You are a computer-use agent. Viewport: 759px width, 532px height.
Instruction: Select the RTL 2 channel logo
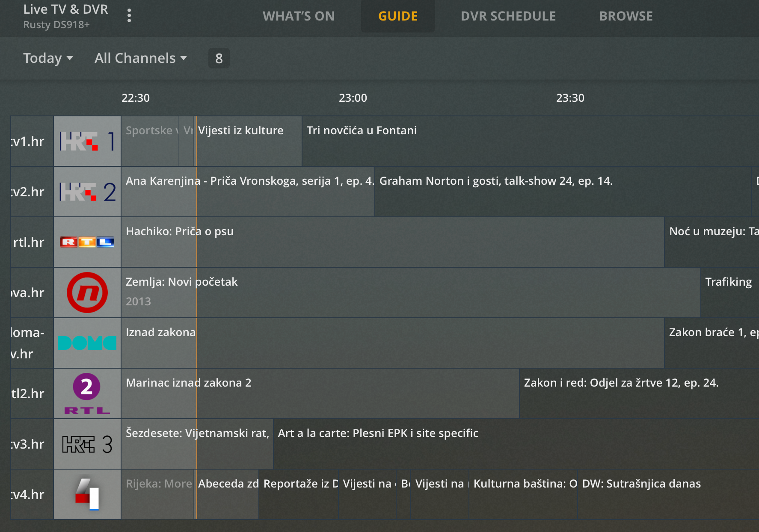point(87,393)
